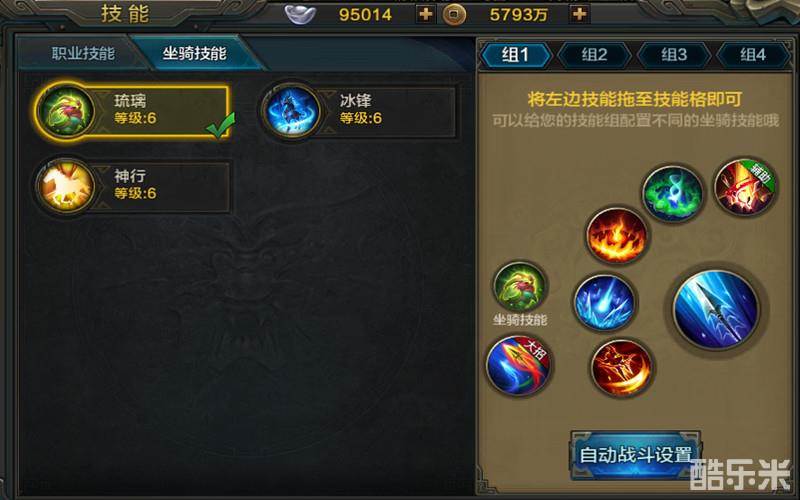800x500 pixels.
Task: Click the green poison skill slot icon
Action: coord(672,193)
